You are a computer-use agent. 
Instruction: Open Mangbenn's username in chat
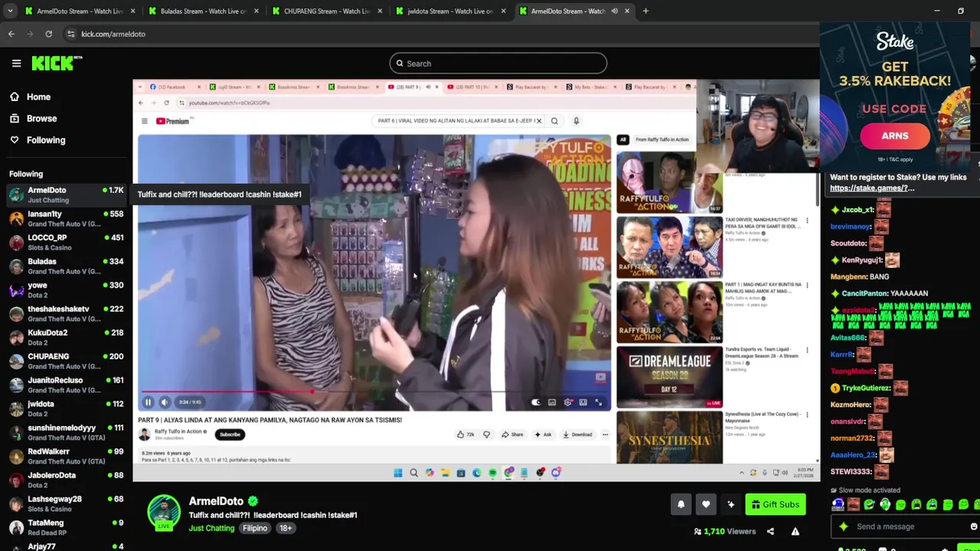click(848, 276)
